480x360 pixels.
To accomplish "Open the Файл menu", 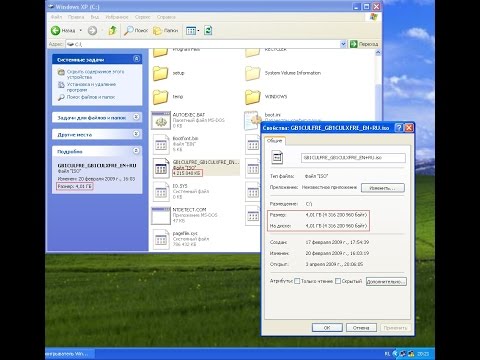I will click(x=57, y=17).
